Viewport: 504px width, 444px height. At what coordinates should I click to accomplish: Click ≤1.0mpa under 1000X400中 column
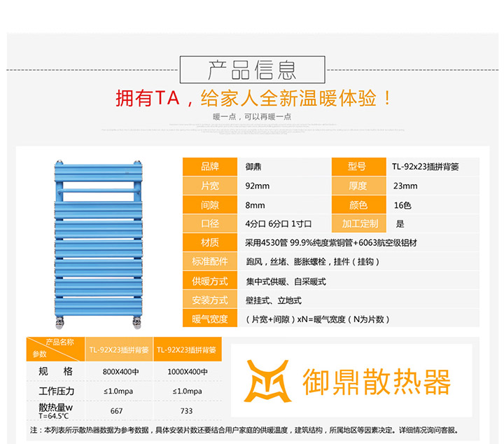[x=187, y=391]
